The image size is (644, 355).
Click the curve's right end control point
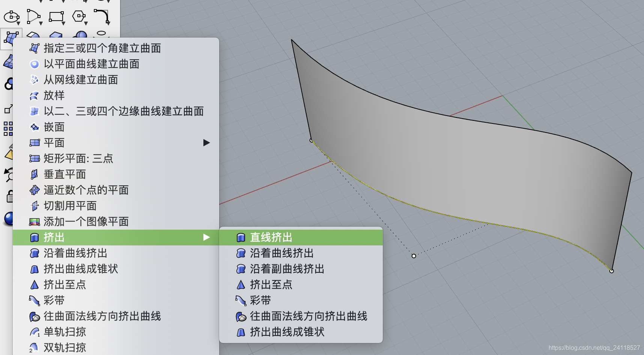(x=611, y=271)
